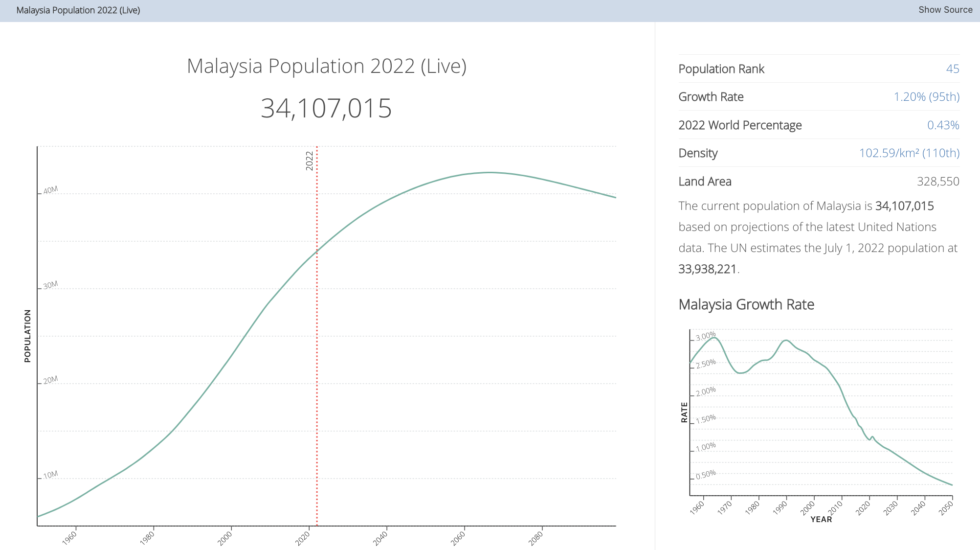Click the Malaysia Population 2022 (Live) heading
This screenshot has width=980, height=550.
tap(326, 66)
